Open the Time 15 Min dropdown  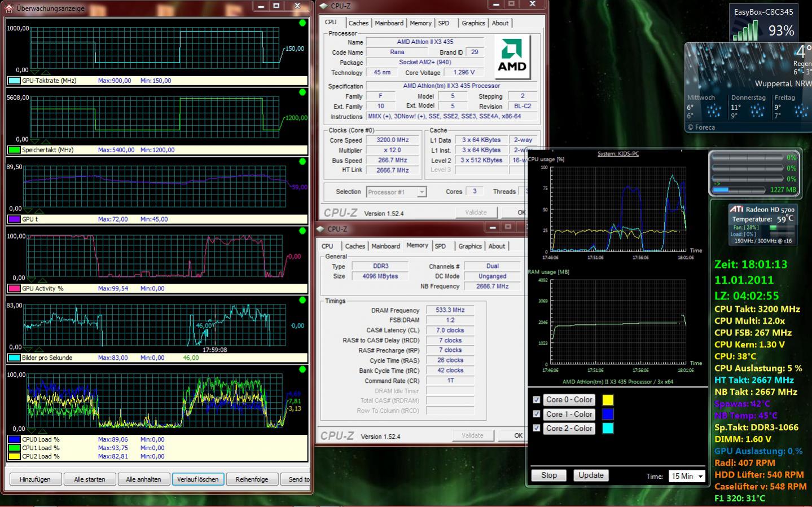coord(687,476)
